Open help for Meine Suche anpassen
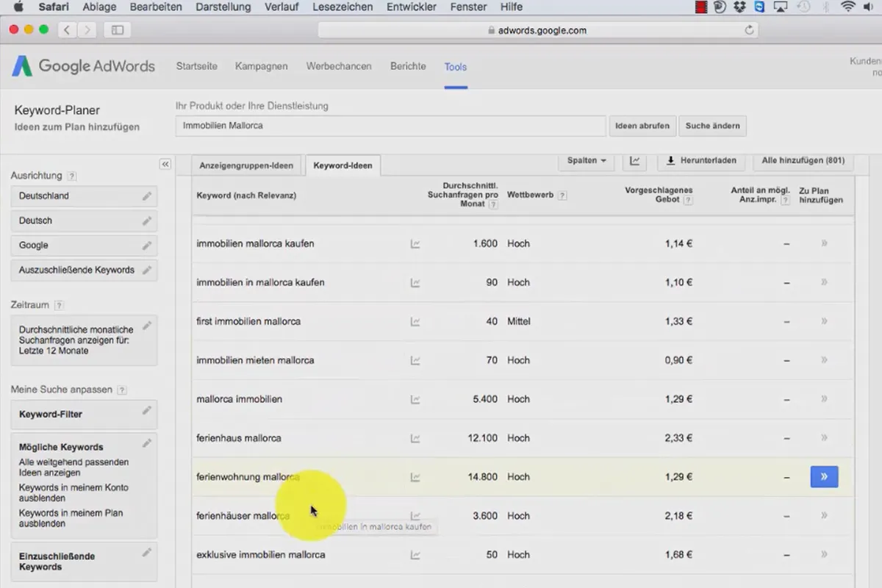Viewport: 882px width, 588px height. pyautogui.click(x=122, y=390)
